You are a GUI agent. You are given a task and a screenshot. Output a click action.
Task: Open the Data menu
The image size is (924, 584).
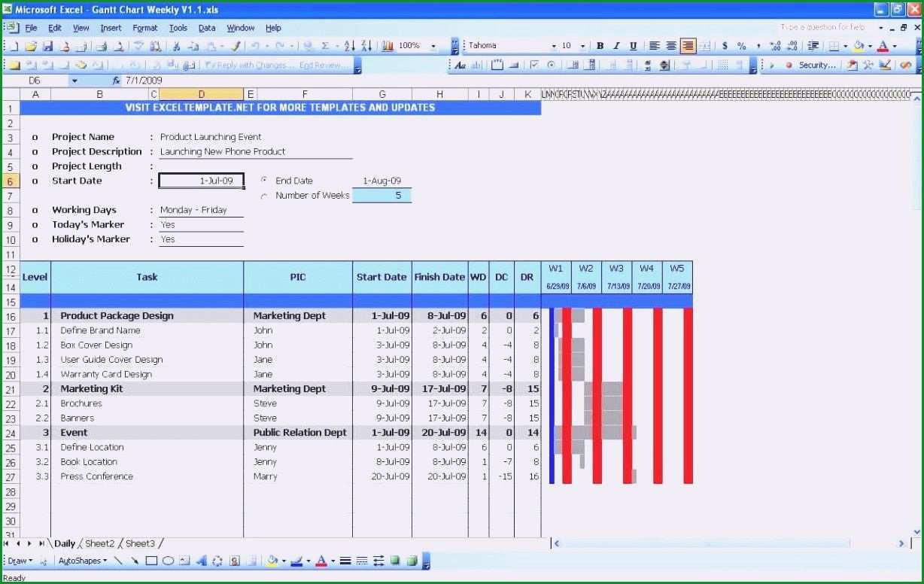coord(207,28)
